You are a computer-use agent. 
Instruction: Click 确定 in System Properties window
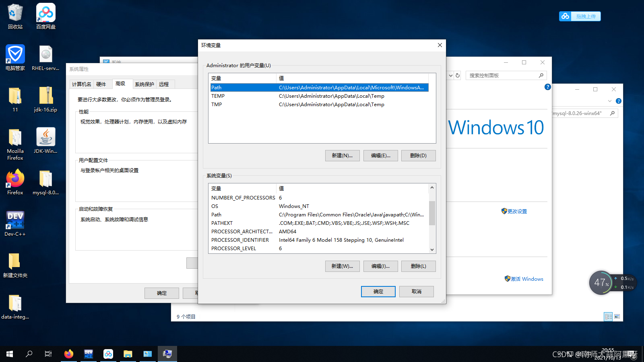click(x=162, y=293)
